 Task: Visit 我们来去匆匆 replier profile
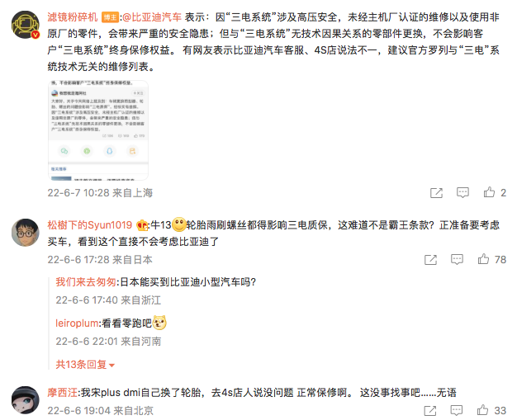pyautogui.click(x=86, y=282)
